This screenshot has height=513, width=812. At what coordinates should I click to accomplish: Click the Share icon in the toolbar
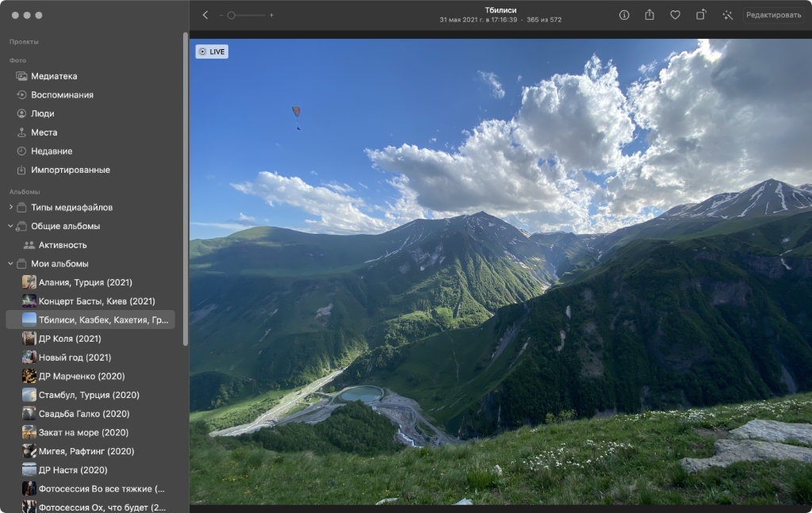coord(649,15)
